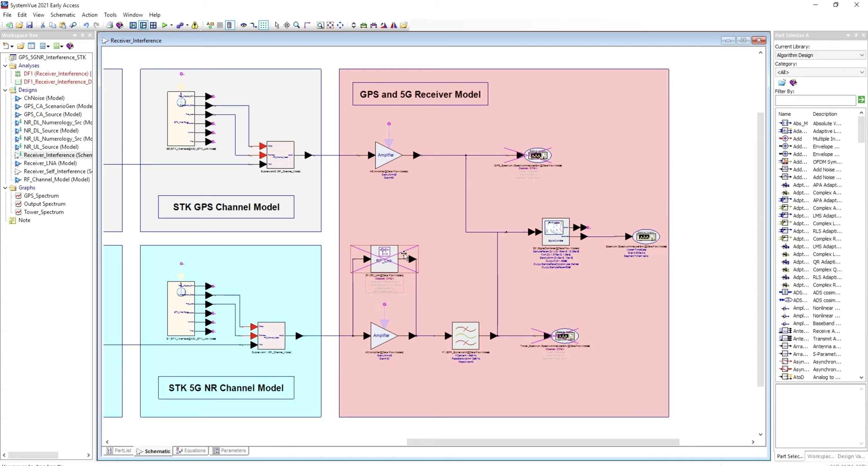Click the zoom-to-fit dashed frame icon

330,25
